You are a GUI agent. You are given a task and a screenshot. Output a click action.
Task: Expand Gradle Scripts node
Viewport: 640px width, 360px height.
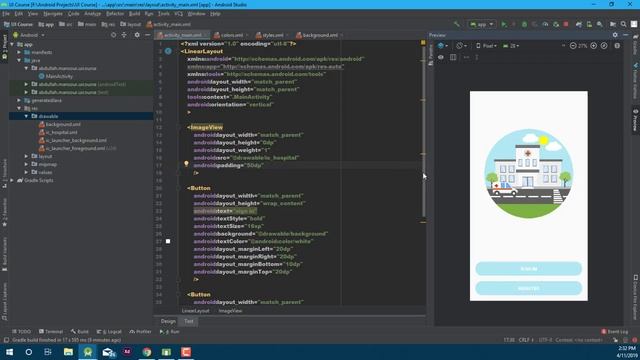(12, 180)
